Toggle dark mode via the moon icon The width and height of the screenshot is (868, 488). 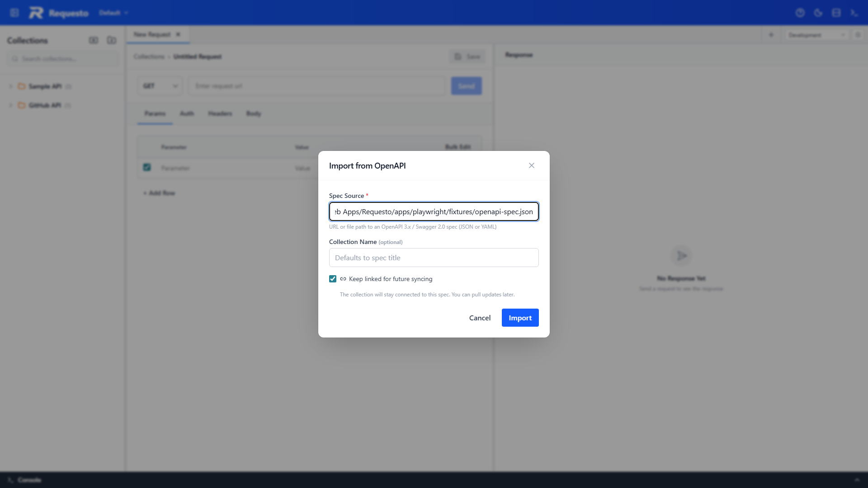818,13
